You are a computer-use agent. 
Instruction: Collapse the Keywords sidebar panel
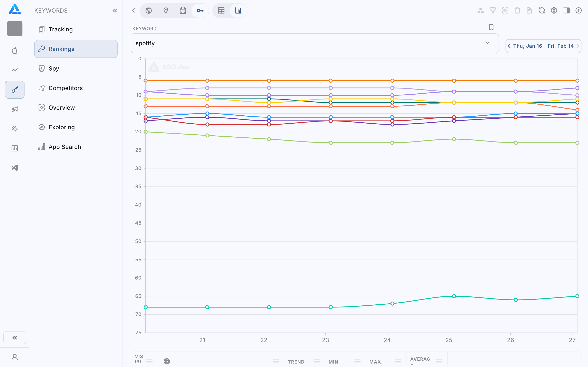[115, 10]
